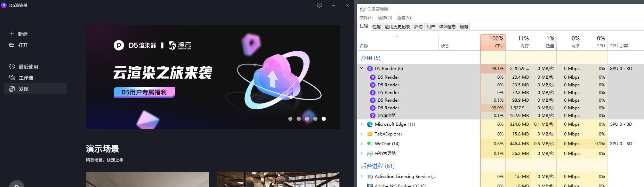Click the Activation Licensing Service icon
The image size is (644, 187).
click(x=370, y=177)
